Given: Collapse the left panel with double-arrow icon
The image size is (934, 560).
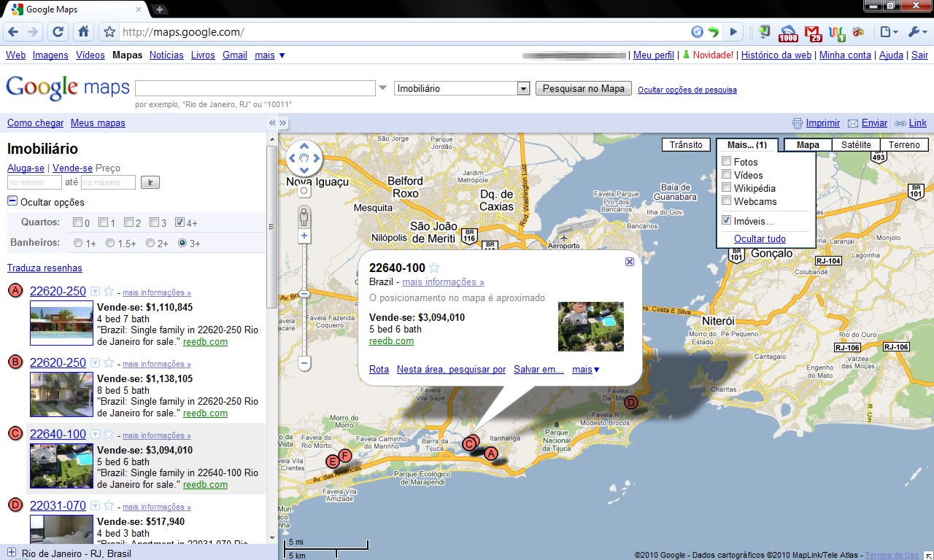Looking at the screenshot, I should [271, 123].
